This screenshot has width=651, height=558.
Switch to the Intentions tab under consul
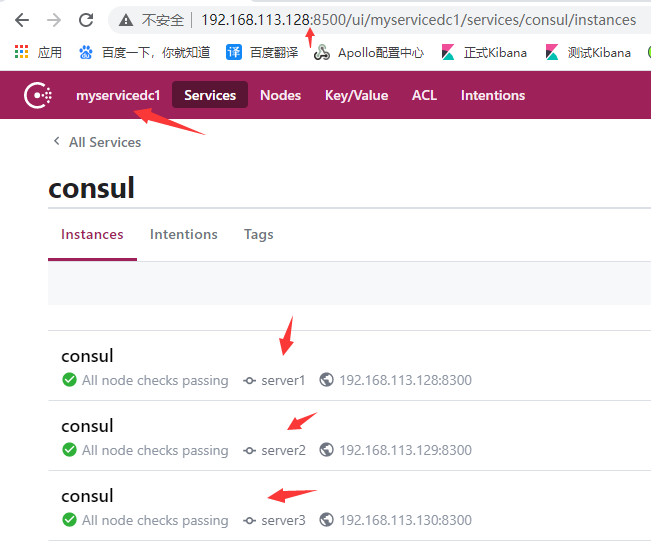point(184,235)
